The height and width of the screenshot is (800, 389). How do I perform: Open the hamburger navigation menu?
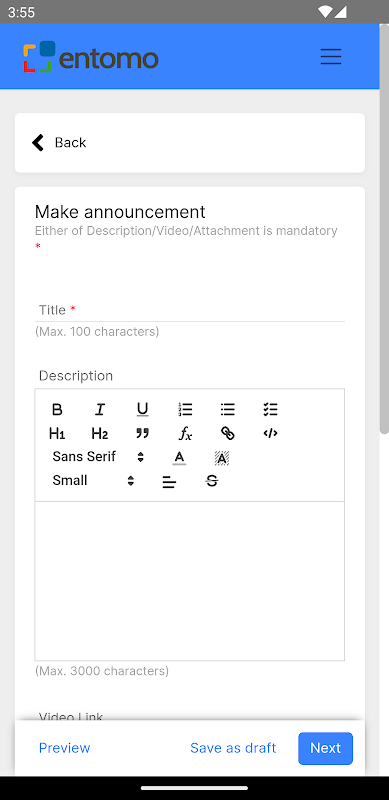[x=331, y=56]
